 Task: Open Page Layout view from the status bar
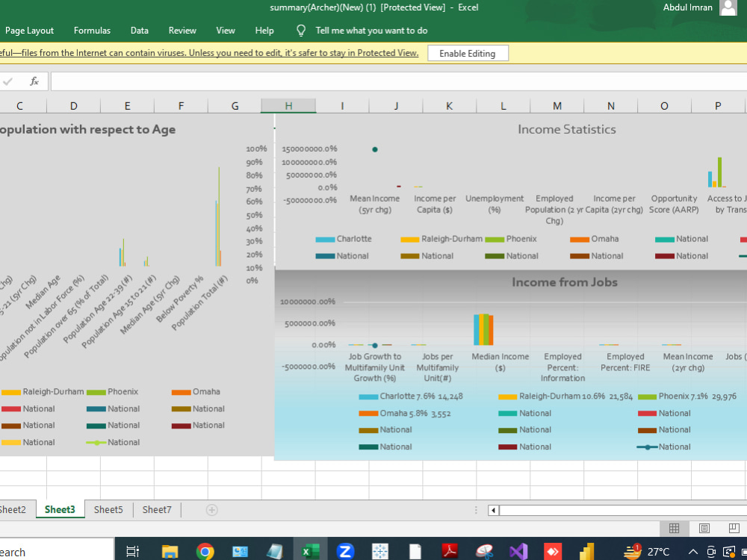click(704, 528)
